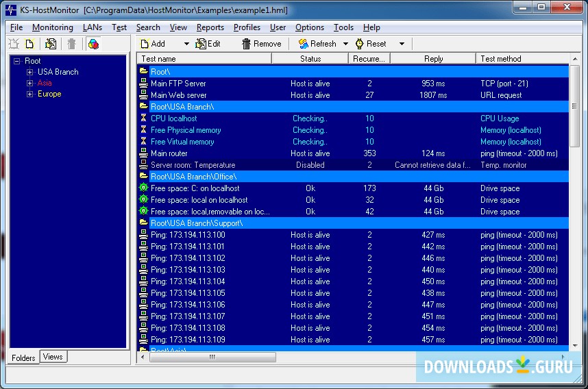Click green icon beside Free space: local,removable

tap(143, 211)
